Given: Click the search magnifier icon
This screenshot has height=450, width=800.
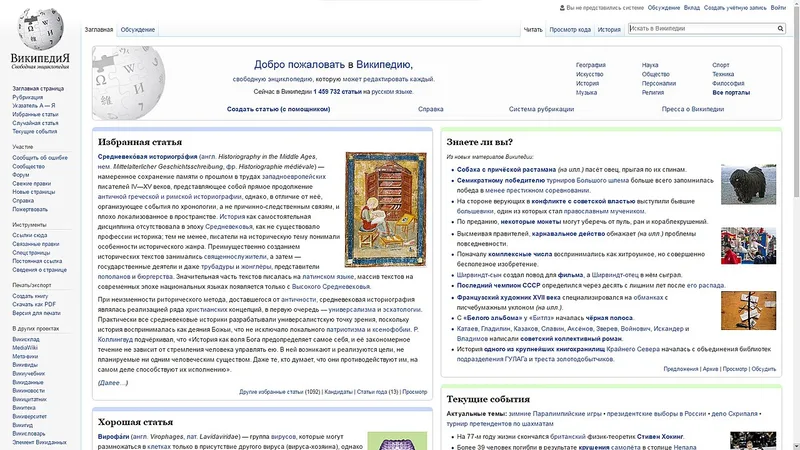Looking at the screenshot, I should pos(780,29).
